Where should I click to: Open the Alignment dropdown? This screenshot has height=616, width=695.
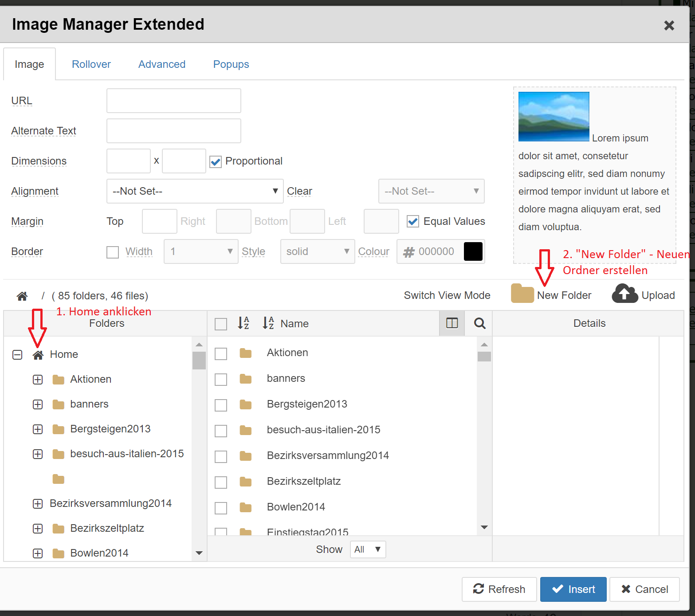[195, 191]
